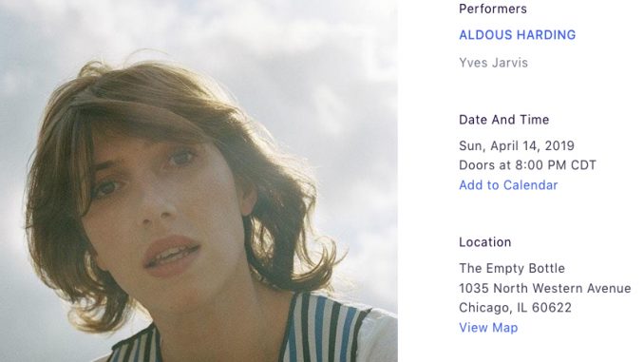Click the Date And Time heading

click(x=504, y=120)
